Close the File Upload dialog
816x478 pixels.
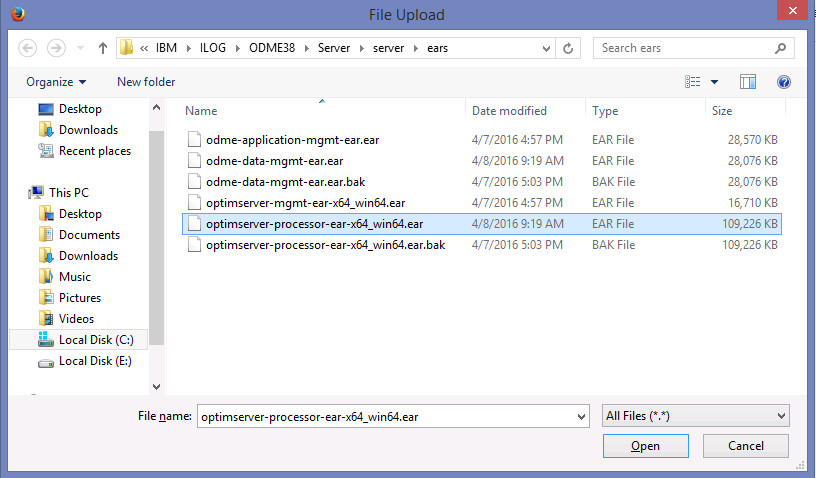pyautogui.click(x=793, y=10)
